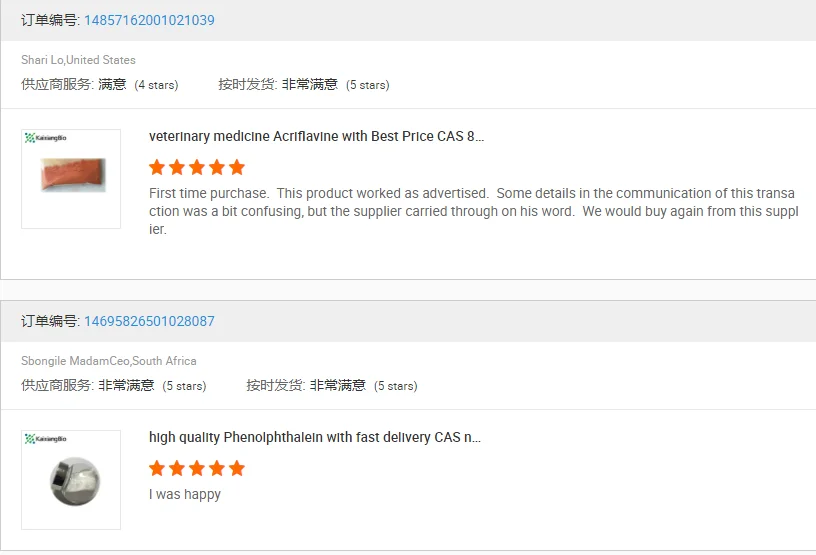Click first star in Acriflavine review rating
The width and height of the screenshot is (816, 555).
coord(157,167)
